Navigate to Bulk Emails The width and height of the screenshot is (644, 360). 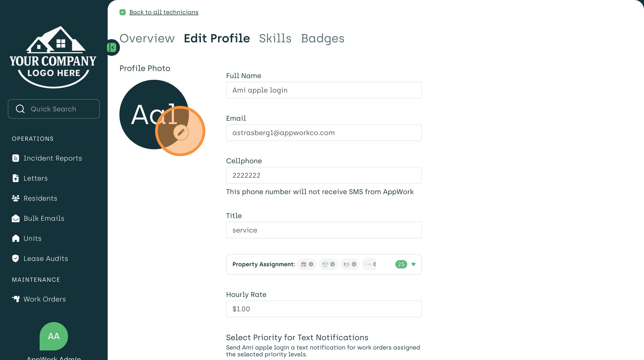pos(44,218)
